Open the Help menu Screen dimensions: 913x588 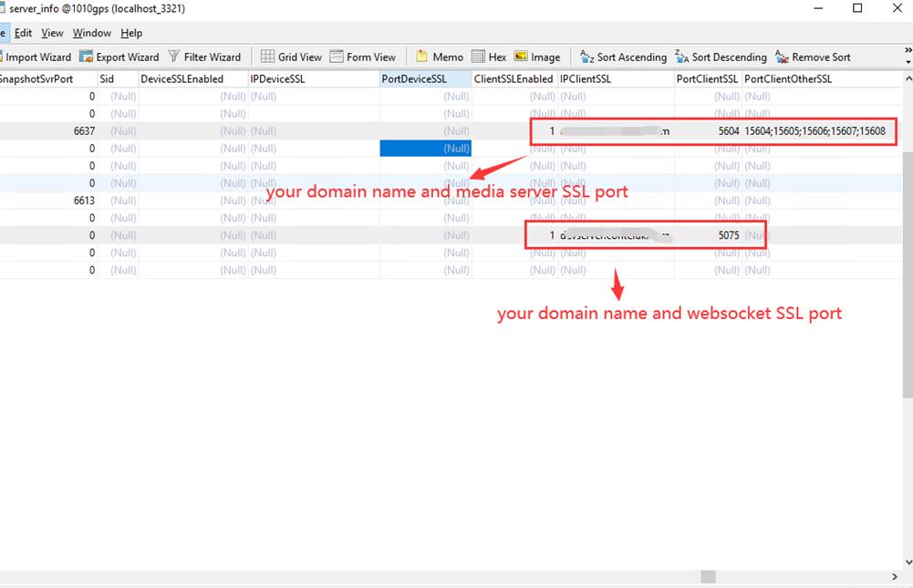(131, 33)
